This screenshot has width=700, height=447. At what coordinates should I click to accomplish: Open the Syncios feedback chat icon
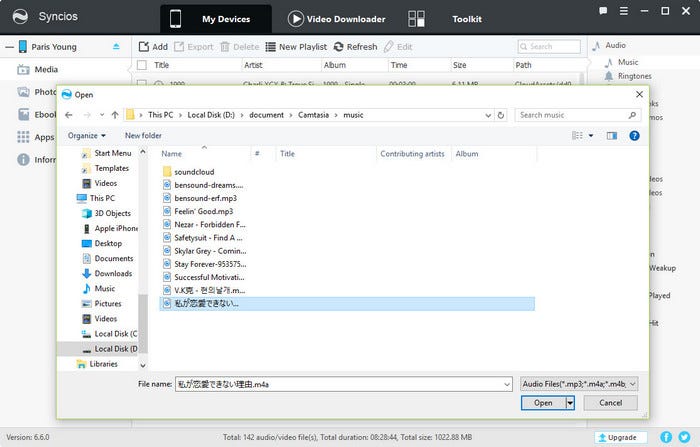click(603, 11)
